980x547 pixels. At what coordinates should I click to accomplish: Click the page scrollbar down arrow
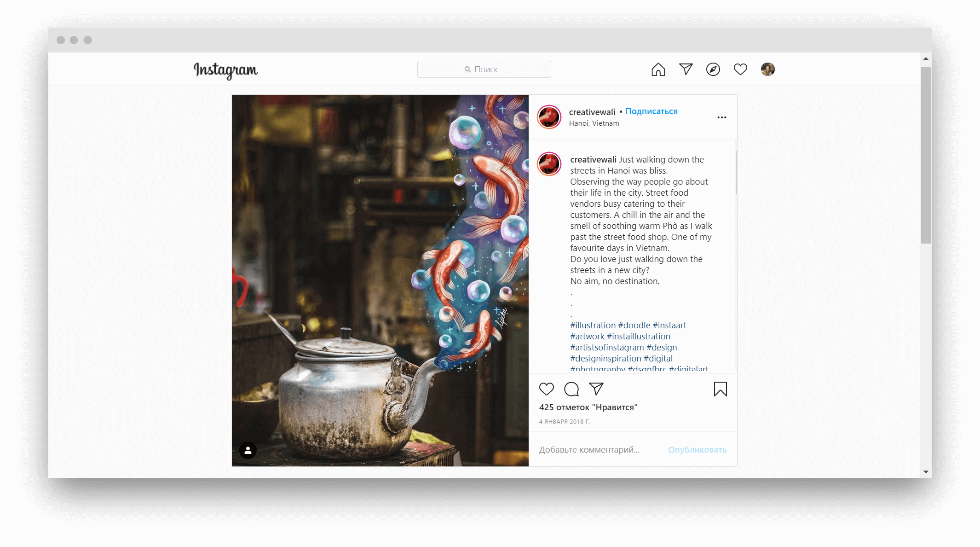tap(926, 472)
